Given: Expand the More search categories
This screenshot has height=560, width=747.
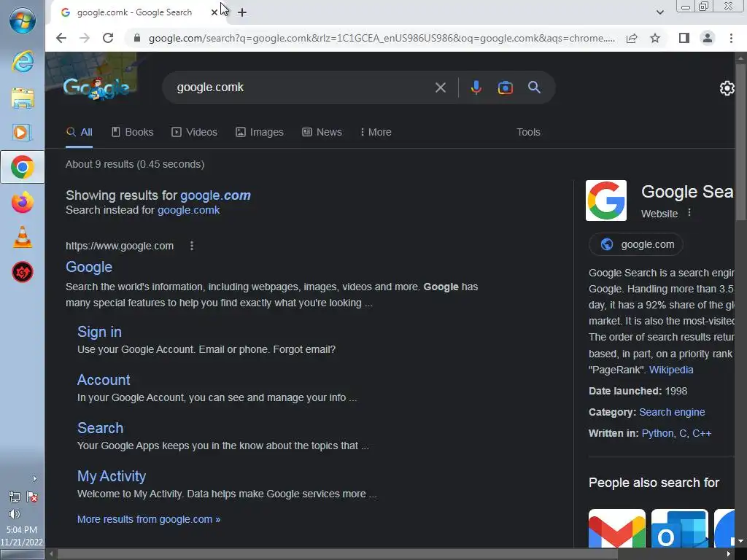Looking at the screenshot, I should coord(376,133).
